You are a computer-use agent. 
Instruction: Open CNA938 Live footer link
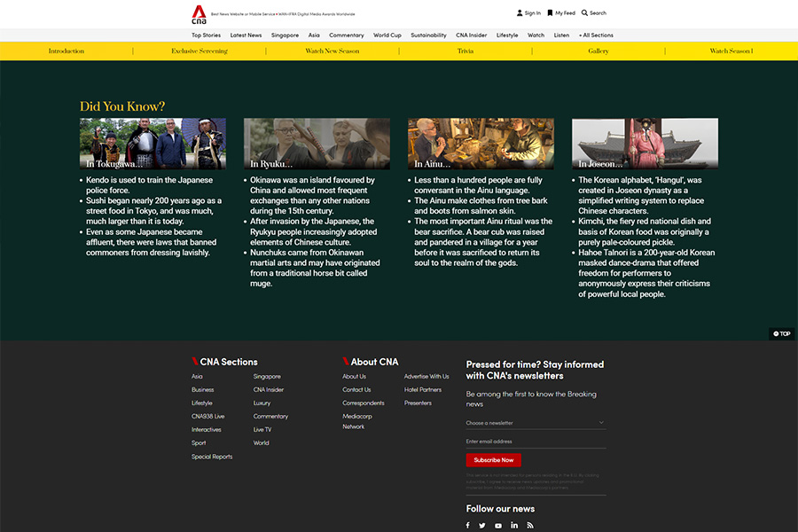click(x=208, y=417)
